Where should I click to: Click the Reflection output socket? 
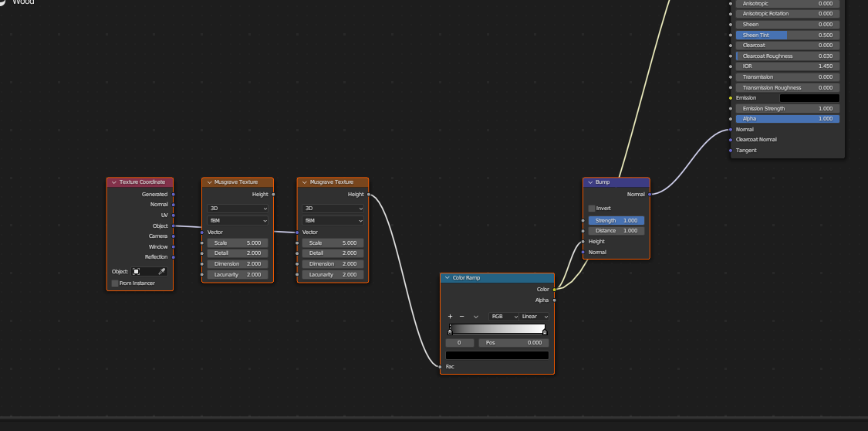[174, 257]
